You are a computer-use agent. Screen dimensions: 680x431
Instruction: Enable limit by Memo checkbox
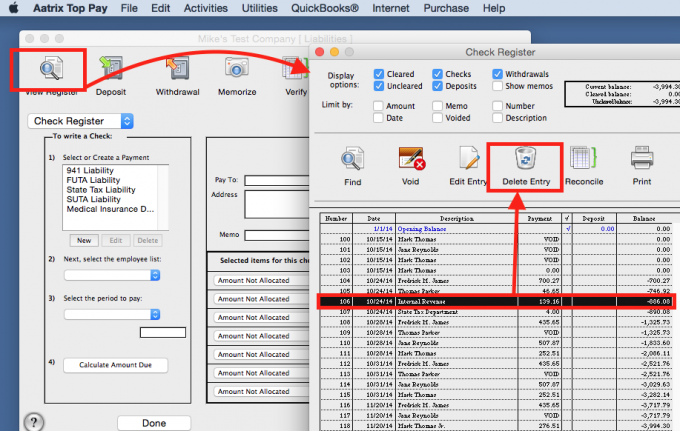tap(437, 106)
